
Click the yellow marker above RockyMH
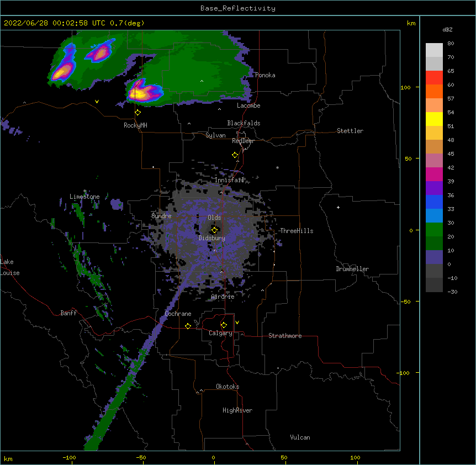tap(137, 113)
